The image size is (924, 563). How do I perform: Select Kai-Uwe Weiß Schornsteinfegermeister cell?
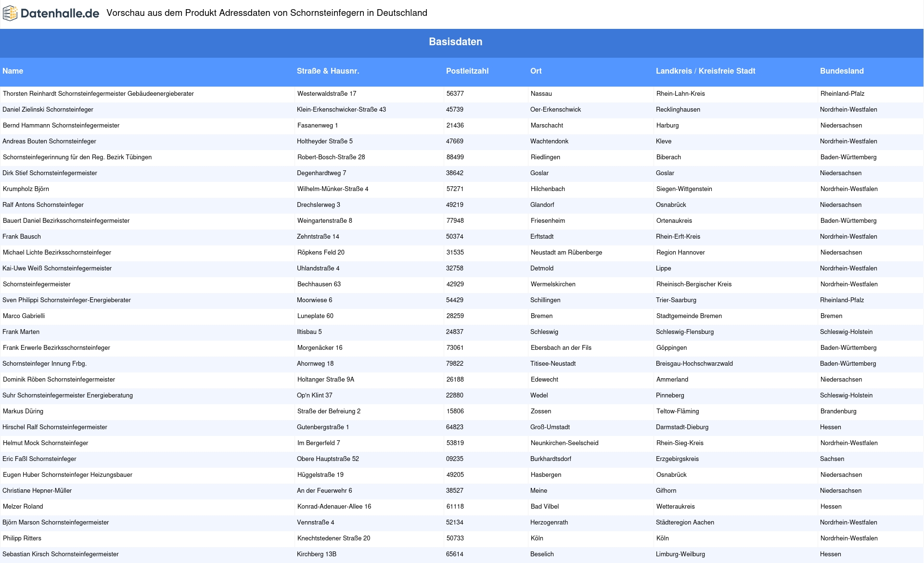coord(57,269)
